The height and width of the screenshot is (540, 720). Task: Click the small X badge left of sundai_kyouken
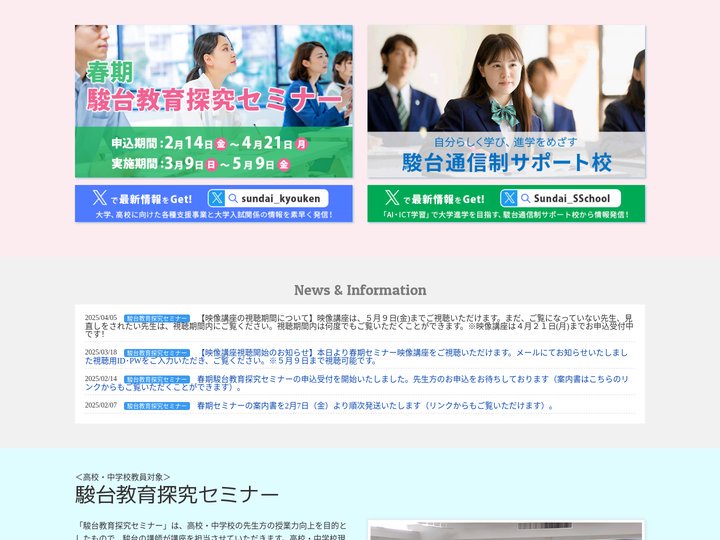pos(216,198)
